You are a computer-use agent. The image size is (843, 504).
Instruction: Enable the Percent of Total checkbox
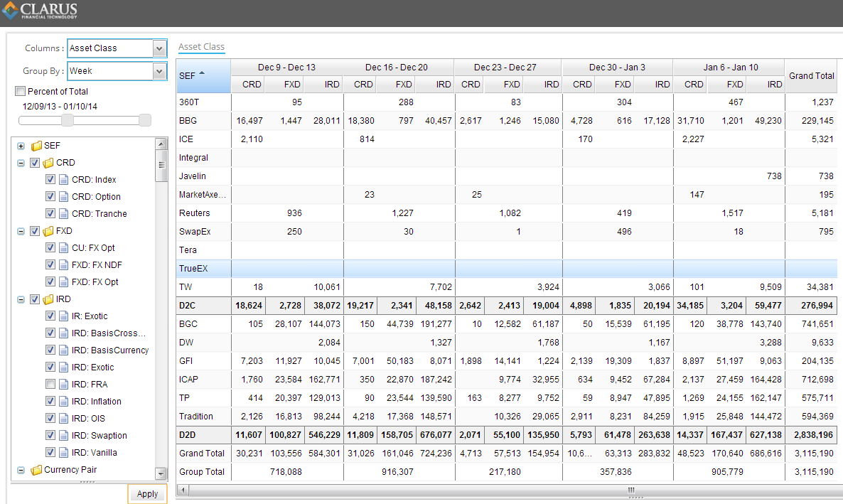pyautogui.click(x=21, y=92)
